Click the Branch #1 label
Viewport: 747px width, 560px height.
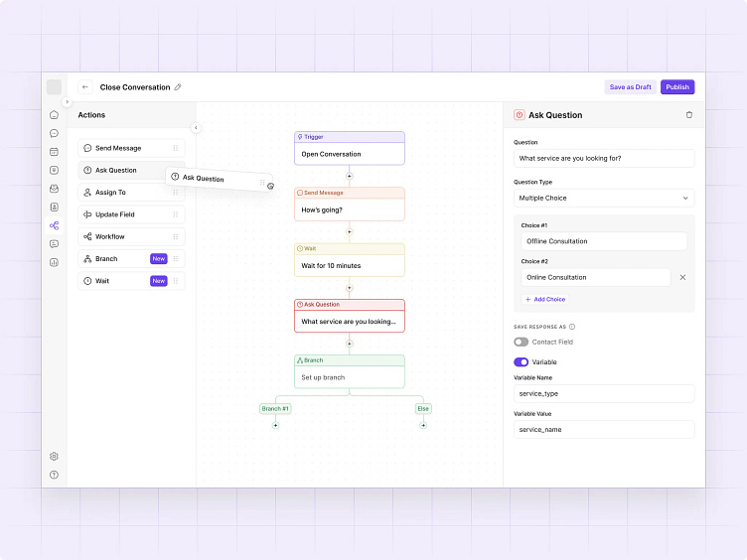[275, 408]
